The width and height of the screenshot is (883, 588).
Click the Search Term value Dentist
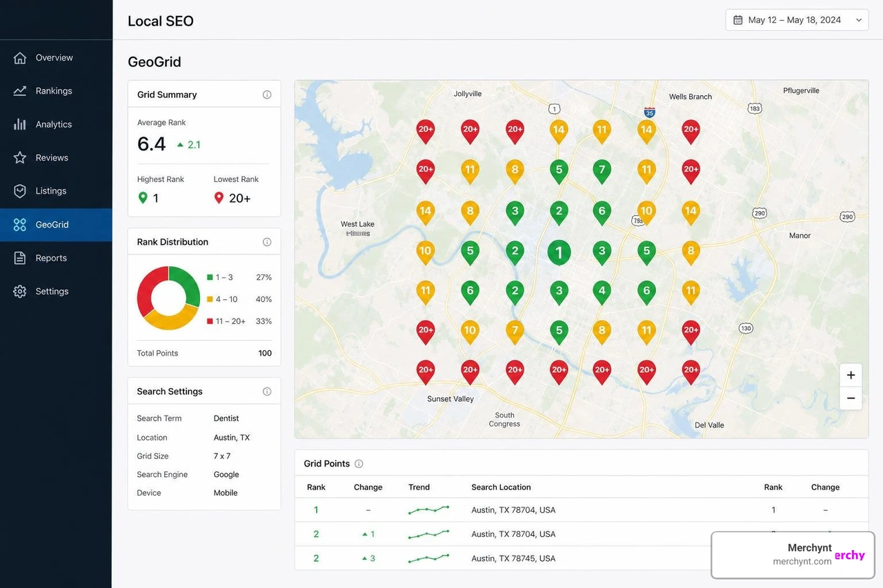(226, 418)
